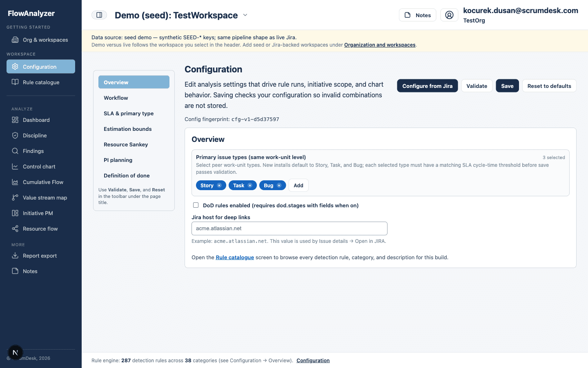Screen dimensions: 588x368
Task: Click the Org & workspaces building icon
Action: tap(15, 40)
